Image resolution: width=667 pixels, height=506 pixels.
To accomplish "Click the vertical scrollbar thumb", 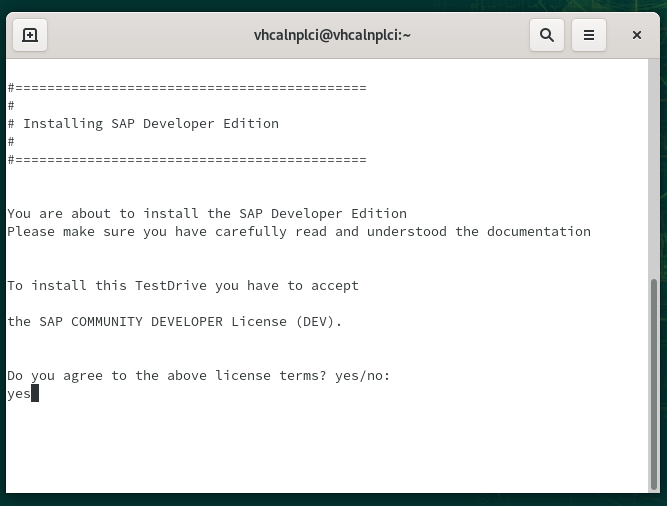I will click(x=654, y=384).
